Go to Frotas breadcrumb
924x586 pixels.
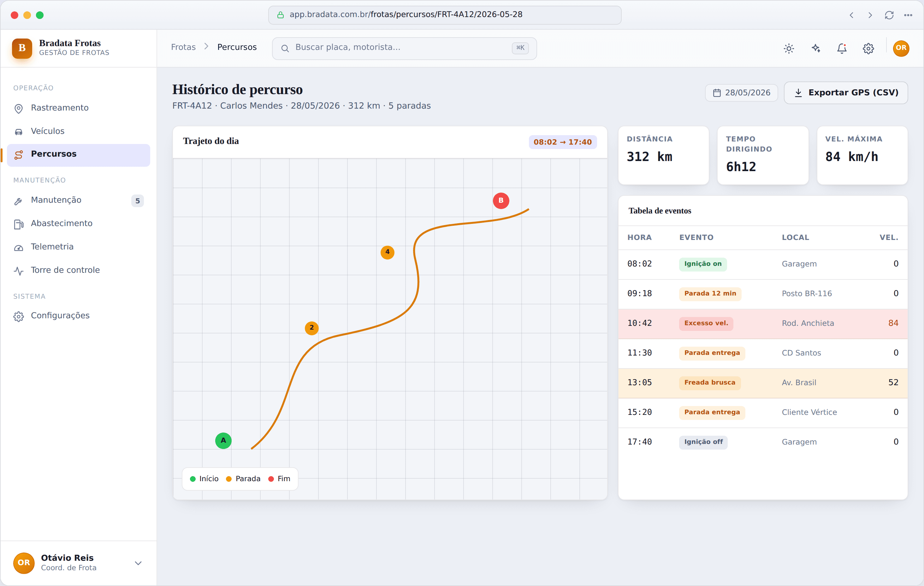183,47
